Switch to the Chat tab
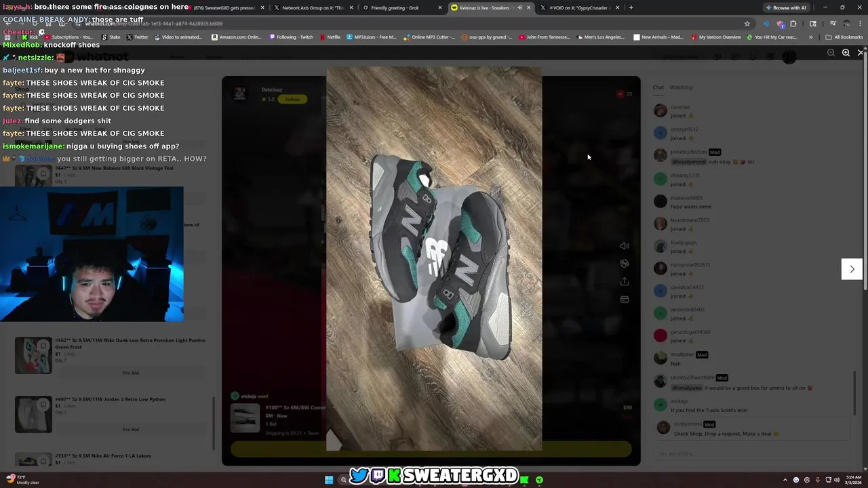 click(x=658, y=87)
